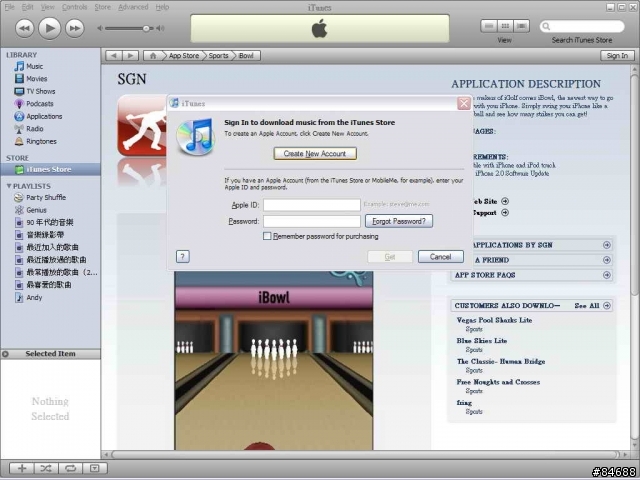The height and width of the screenshot is (480, 640).
Task: Enable Remember password for purchasing checkbox
Action: (267, 236)
